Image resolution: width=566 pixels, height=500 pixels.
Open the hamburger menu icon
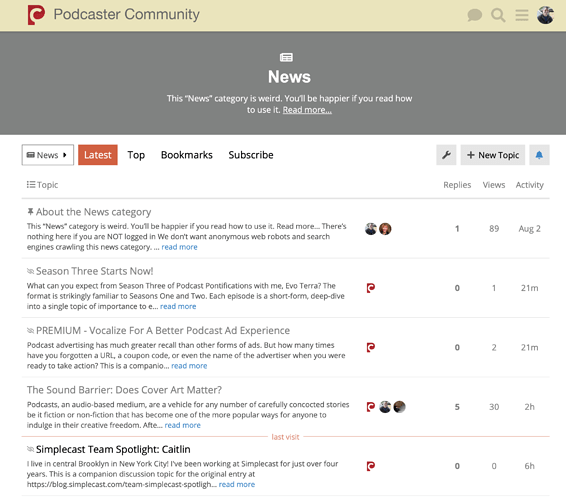522,15
